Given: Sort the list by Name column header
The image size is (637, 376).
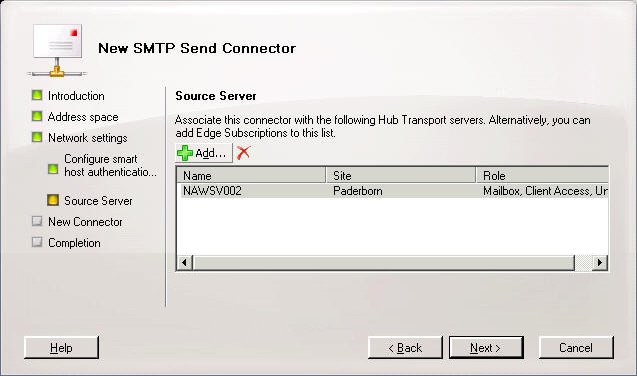Looking at the screenshot, I should point(251,175).
